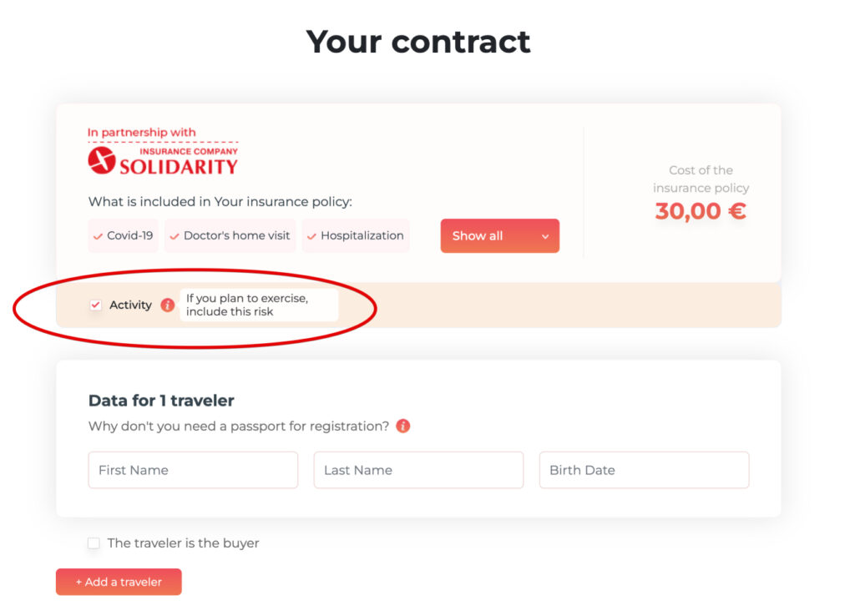This screenshot has height=616, width=855.
Task: Click the Last Name input field
Action: (x=419, y=470)
